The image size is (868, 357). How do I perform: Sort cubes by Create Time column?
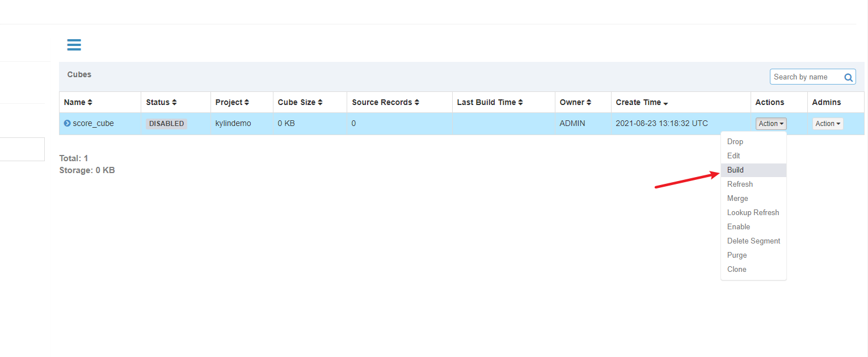coord(642,102)
